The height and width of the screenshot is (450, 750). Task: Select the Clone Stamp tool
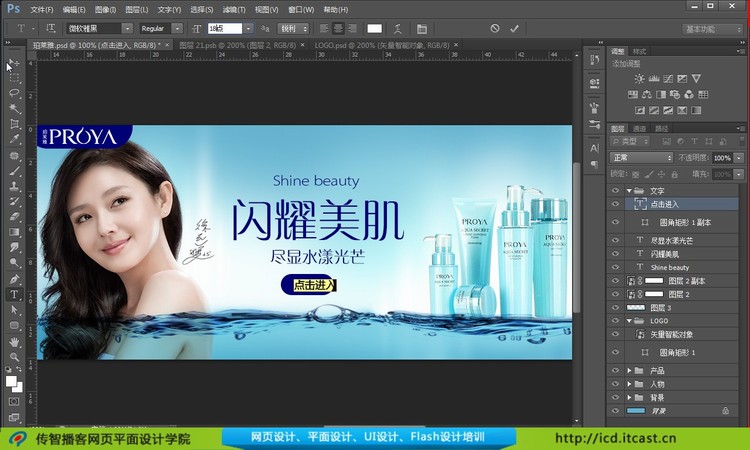(14, 186)
